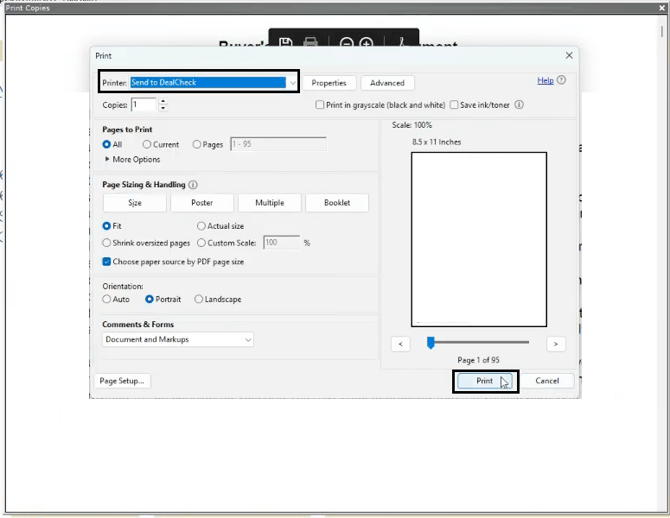Select Portrait orientation
This screenshot has width=670, height=518.
coord(149,299)
